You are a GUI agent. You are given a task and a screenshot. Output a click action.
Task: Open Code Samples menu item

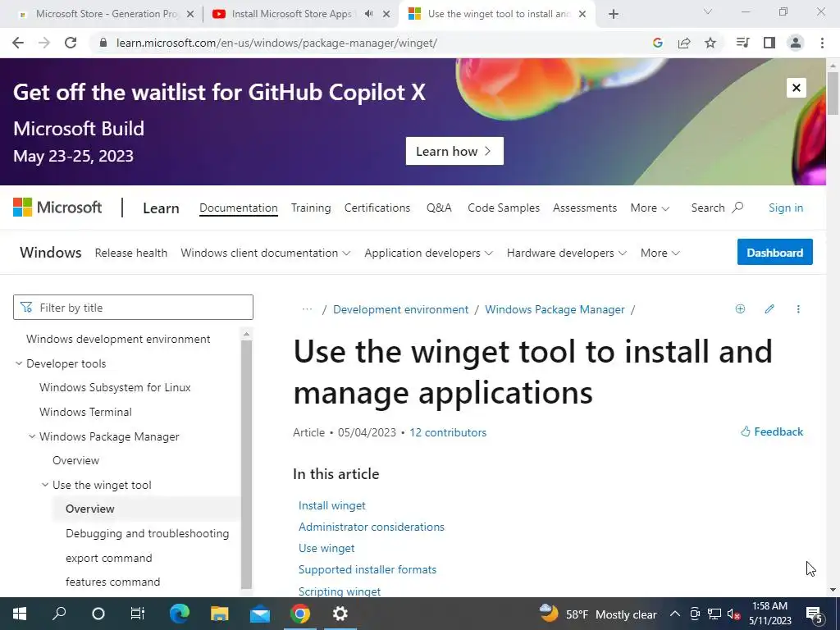(x=504, y=208)
